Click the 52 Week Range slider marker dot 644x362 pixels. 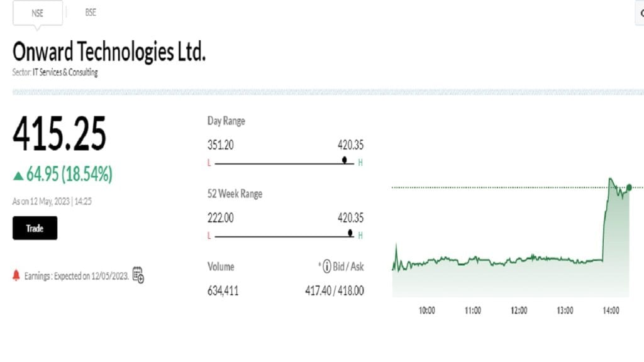350,233
